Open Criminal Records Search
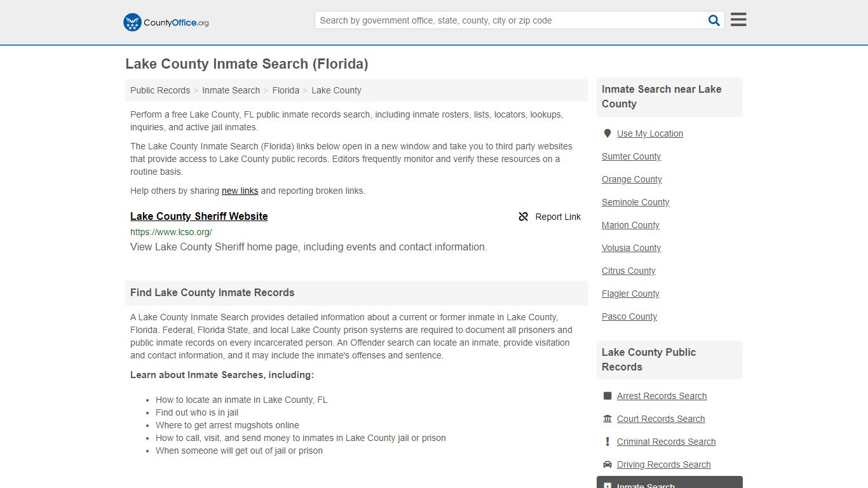 [x=666, y=442]
